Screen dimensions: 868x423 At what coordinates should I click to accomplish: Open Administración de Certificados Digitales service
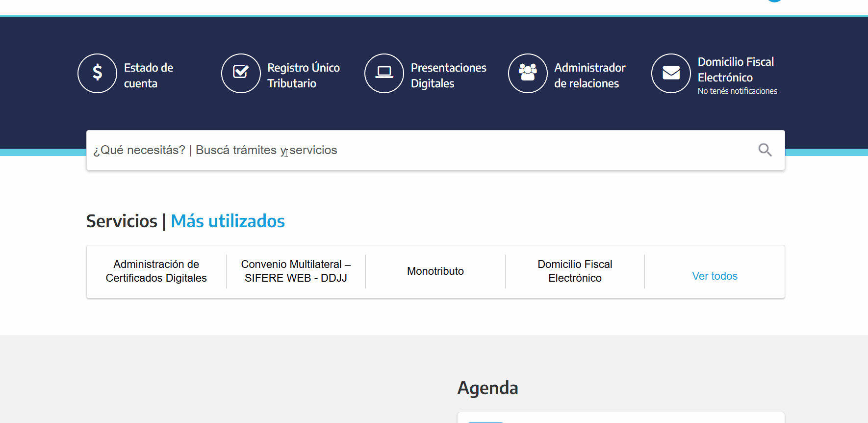(156, 271)
